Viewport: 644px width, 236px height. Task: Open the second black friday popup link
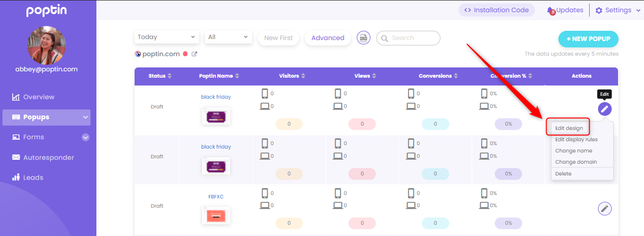(x=216, y=147)
